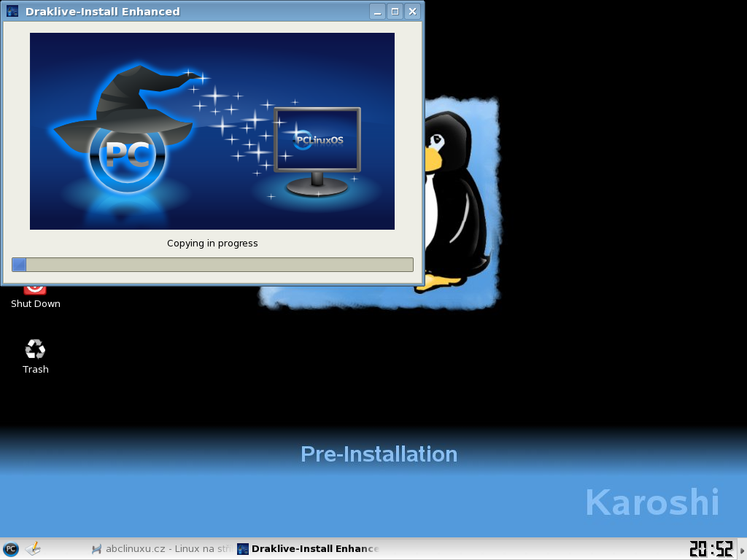Collapse the panel using right edge arrow
The width and height of the screenshot is (747, 560).
point(743,549)
